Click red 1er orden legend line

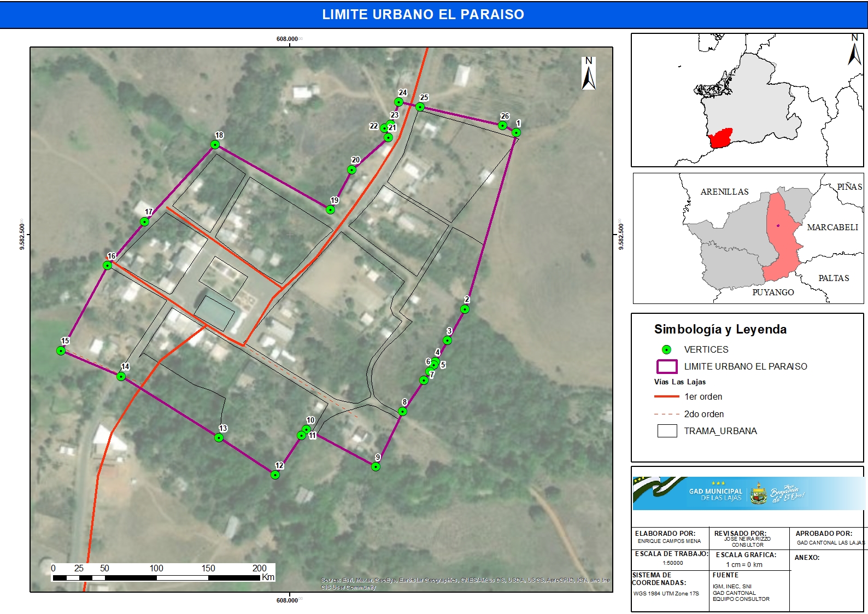[666, 396]
